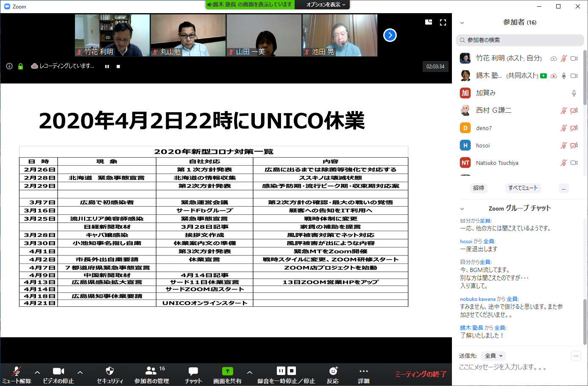Click green encryption lock icon

20,66
